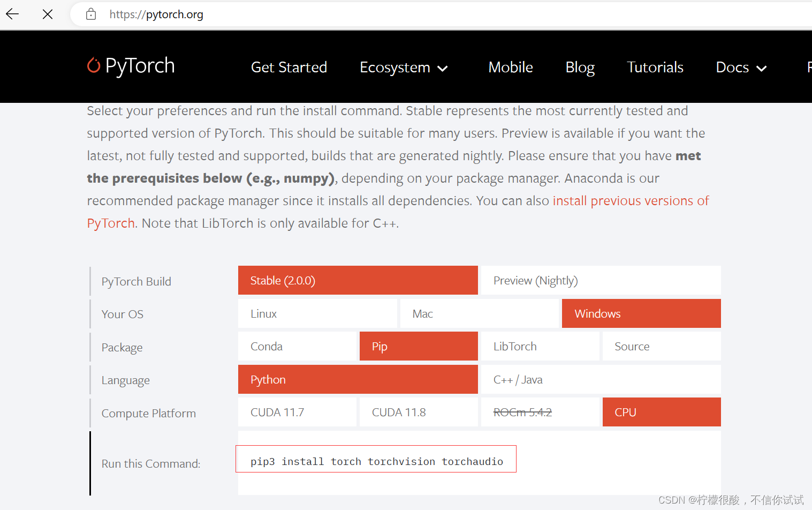Open the Tutorials page

tap(655, 67)
